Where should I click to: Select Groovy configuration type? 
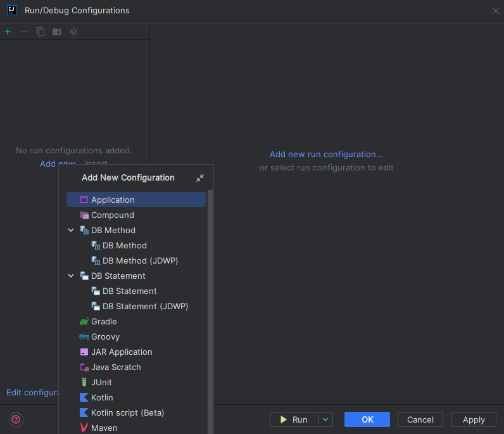click(136, 336)
